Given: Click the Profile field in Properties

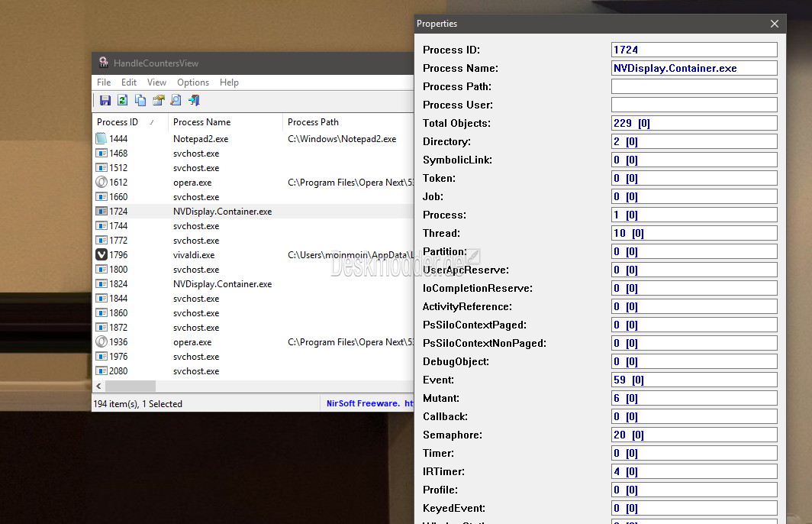Looking at the screenshot, I should (x=694, y=490).
